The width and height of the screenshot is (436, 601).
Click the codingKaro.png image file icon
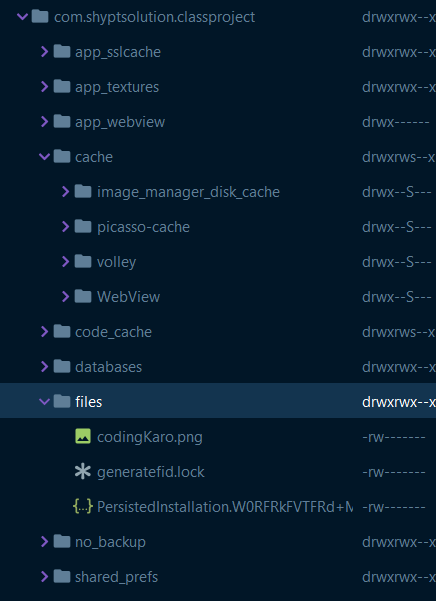tap(83, 437)
